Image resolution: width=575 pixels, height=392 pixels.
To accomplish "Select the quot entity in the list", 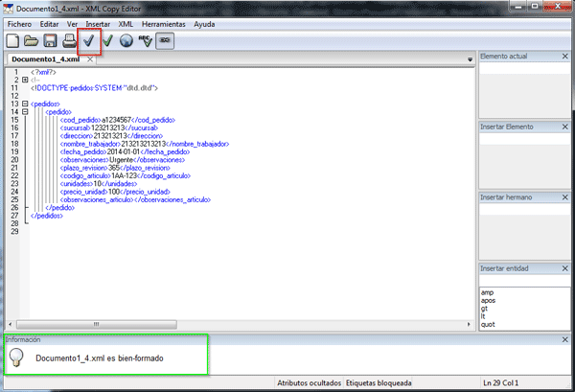I will [x=488, y=324].
